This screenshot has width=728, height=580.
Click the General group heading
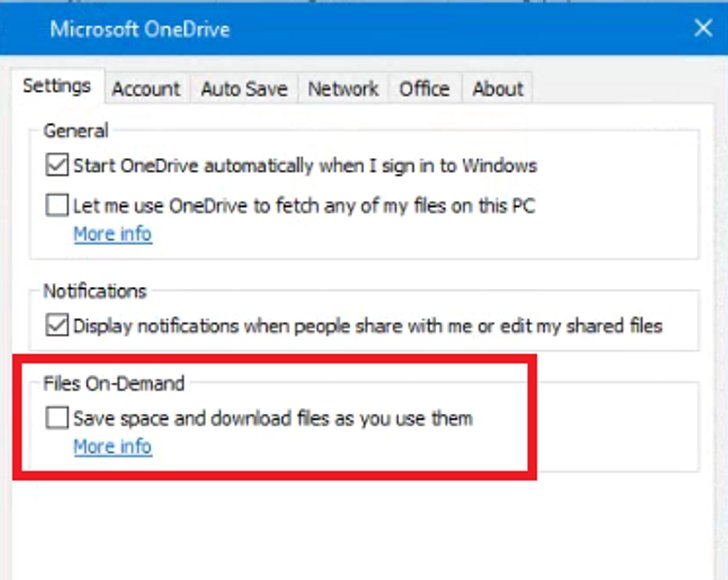point(76,130)
